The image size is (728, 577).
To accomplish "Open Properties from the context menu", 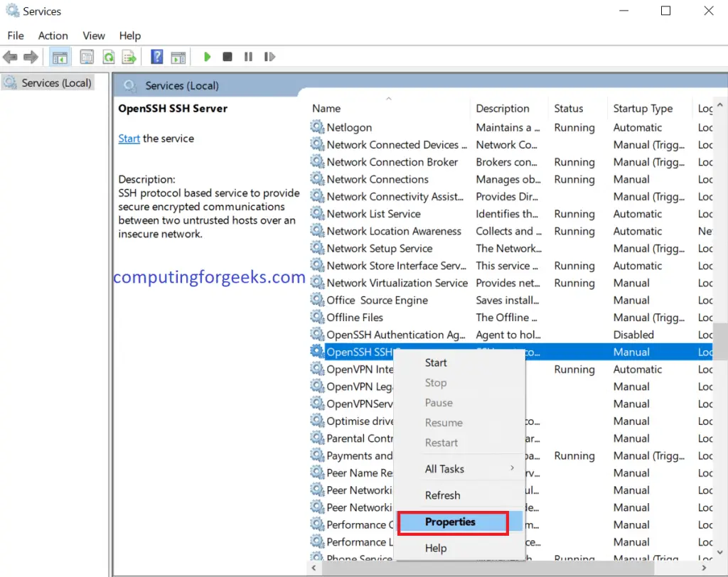I will (x=451, y=522).
